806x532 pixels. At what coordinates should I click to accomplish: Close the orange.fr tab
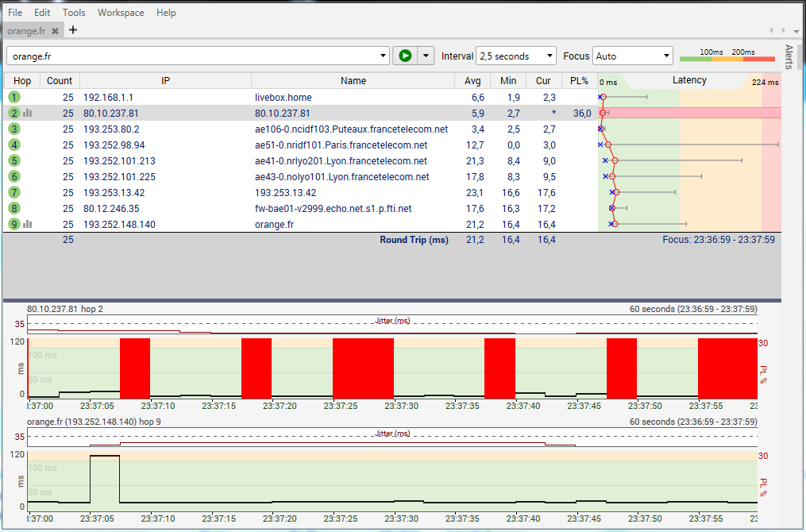[x=55, y=31]
